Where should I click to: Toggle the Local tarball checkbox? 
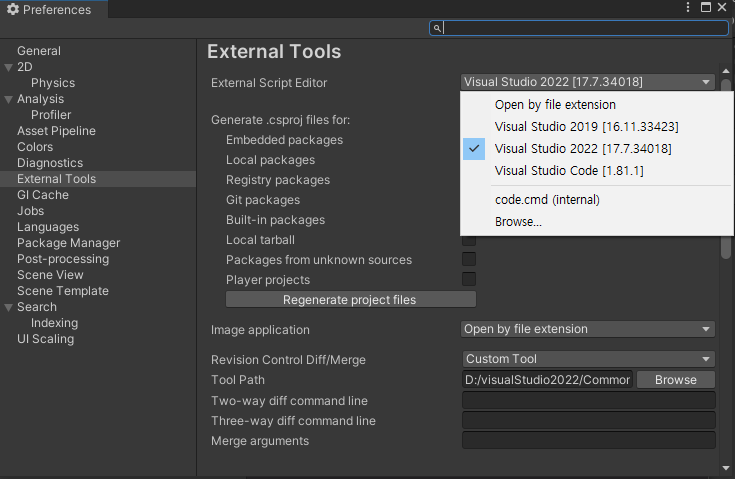coord(468,240)
